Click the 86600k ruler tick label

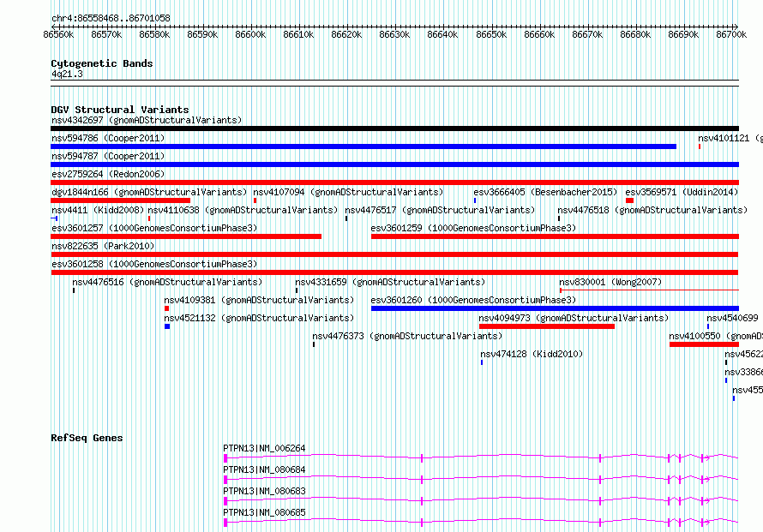[250, 34]
